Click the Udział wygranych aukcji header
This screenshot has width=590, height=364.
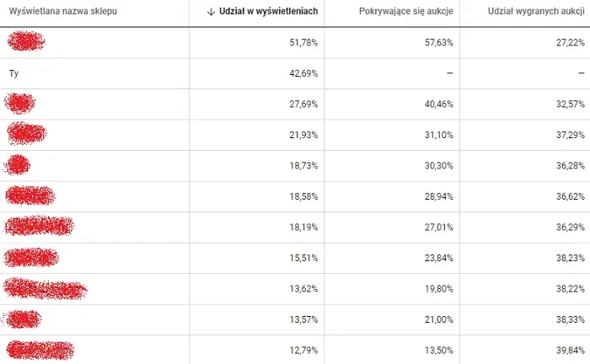tap(535, 13)
